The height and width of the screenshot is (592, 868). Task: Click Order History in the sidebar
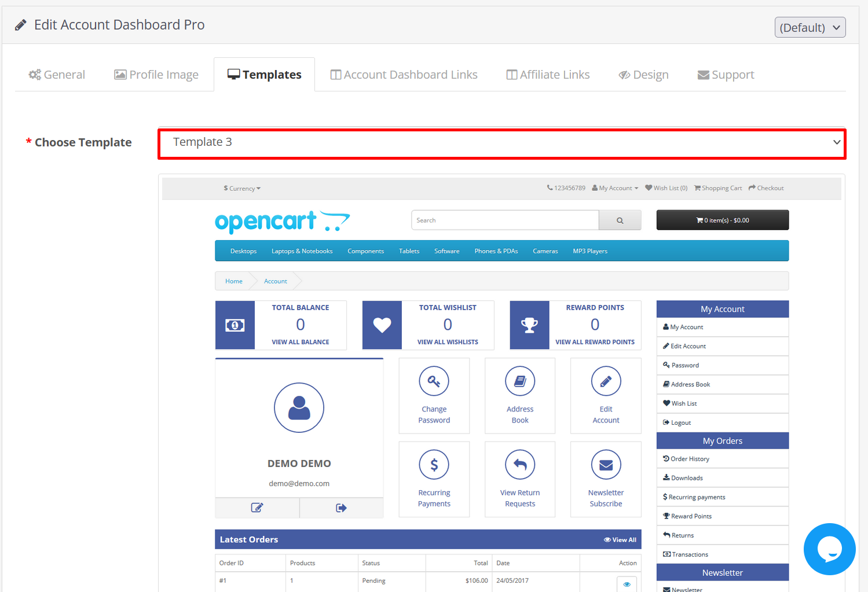pyautogui.click(x=723, y=459)
